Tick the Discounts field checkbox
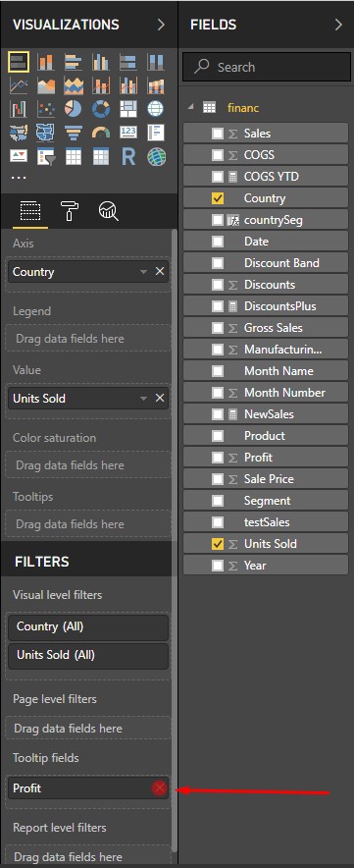The width and height of the screenshot is (354, 868). 218,285
